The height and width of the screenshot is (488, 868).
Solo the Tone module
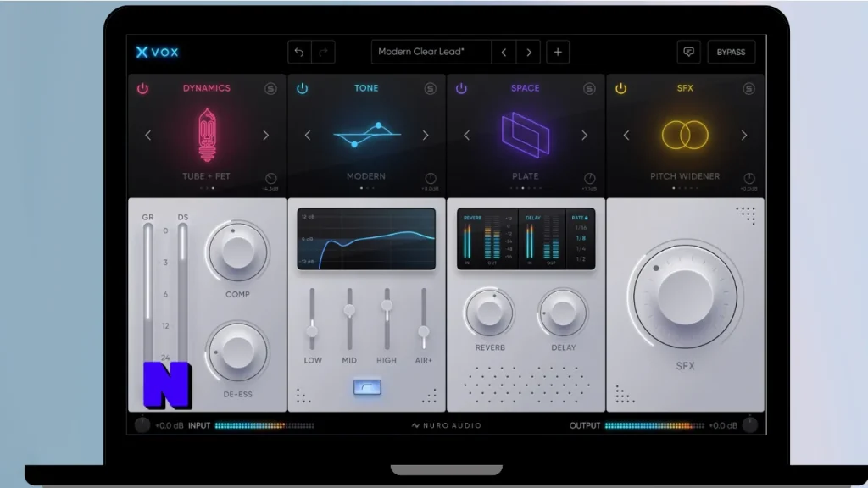[430, 88]
